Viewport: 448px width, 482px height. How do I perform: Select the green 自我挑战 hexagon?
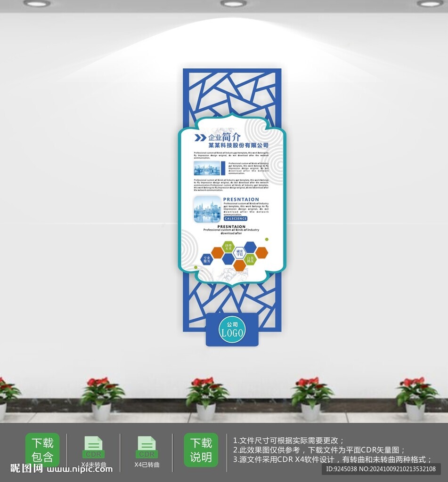250,259
